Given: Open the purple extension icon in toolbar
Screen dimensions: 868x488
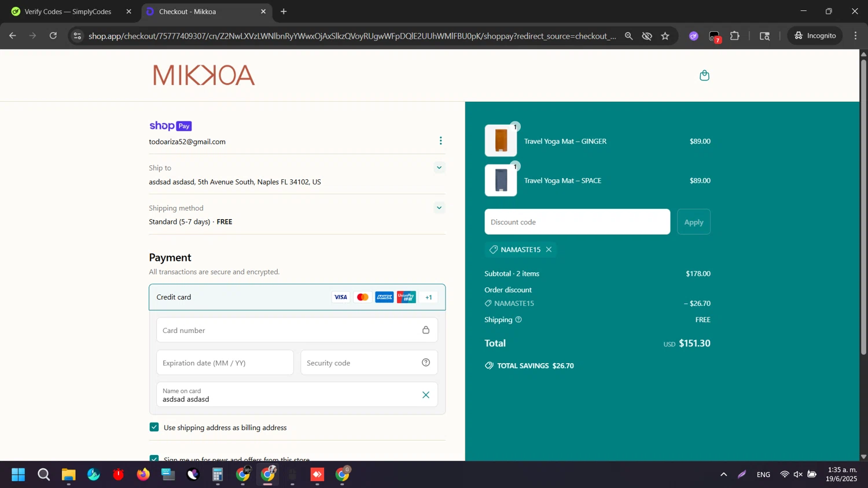Looking at the screenshot, I should click(x=694, y=36).
